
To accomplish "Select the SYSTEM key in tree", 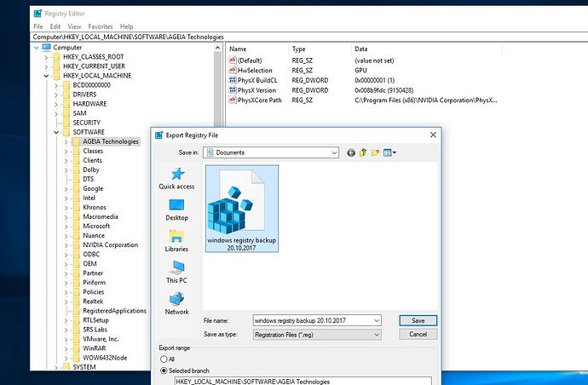I will (84, 367).
